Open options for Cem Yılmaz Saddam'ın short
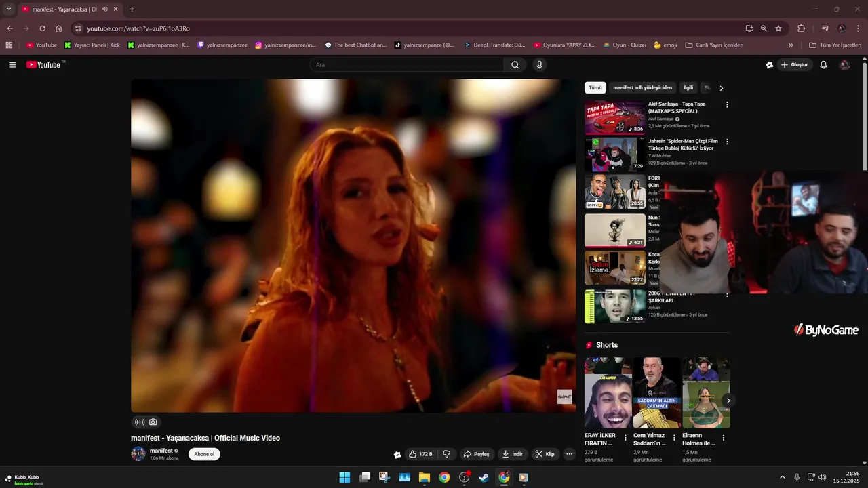 pyautogui.click(x=674, y=439)
